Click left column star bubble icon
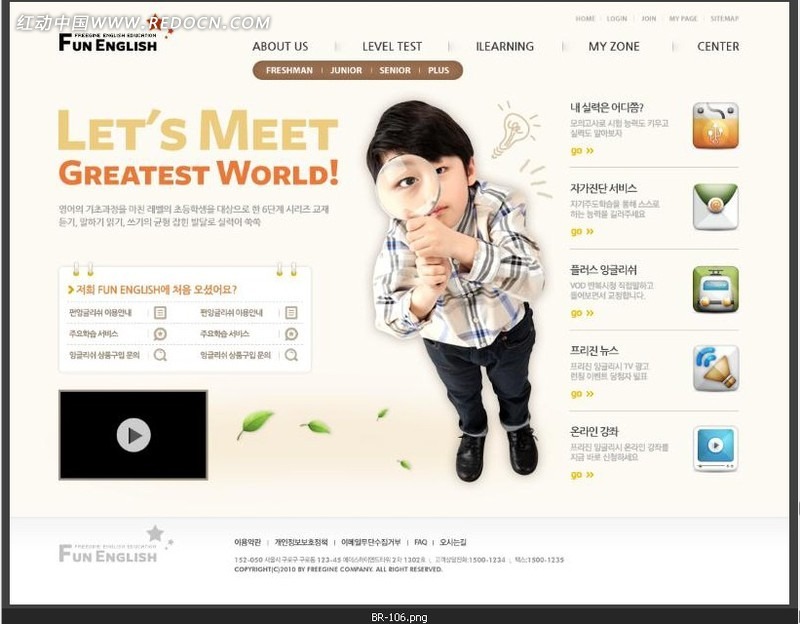Viewport: 800px width, 624px height. (160, 334)
